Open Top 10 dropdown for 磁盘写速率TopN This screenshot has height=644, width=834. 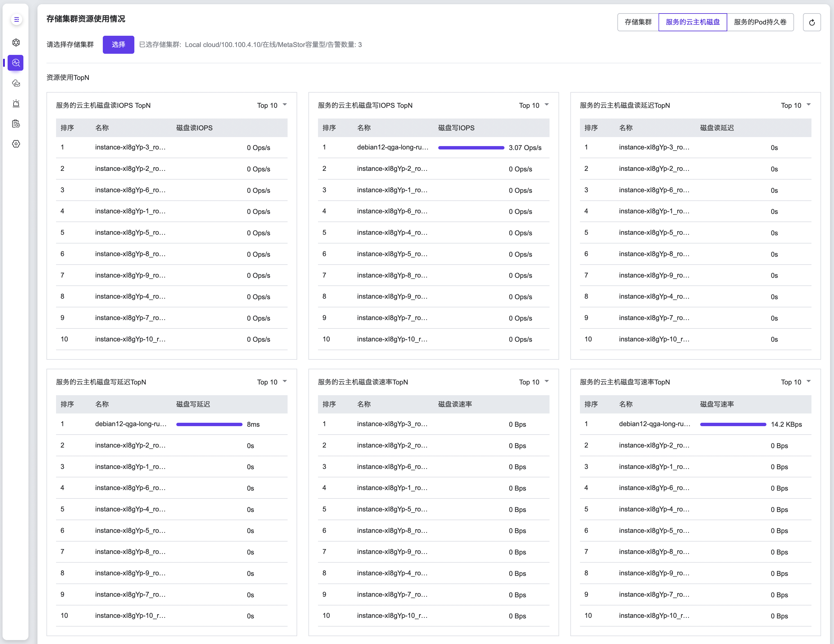coord(796,382)
